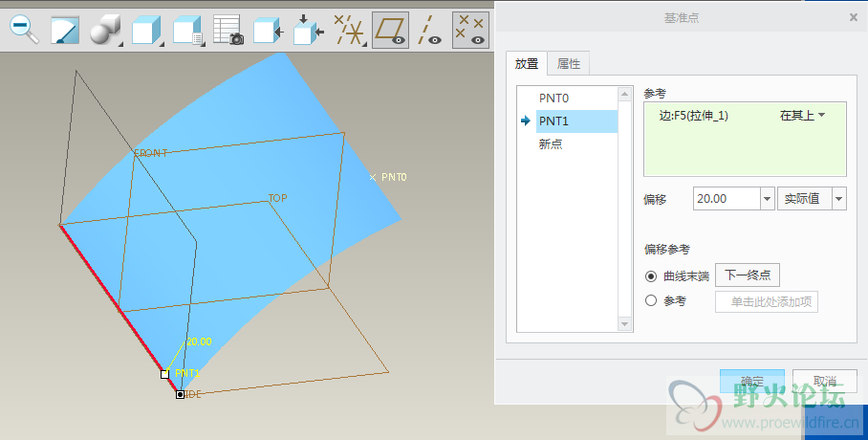Click the point list scroll up arrow
Screen dimensions: 868x440
click(624, 94)
